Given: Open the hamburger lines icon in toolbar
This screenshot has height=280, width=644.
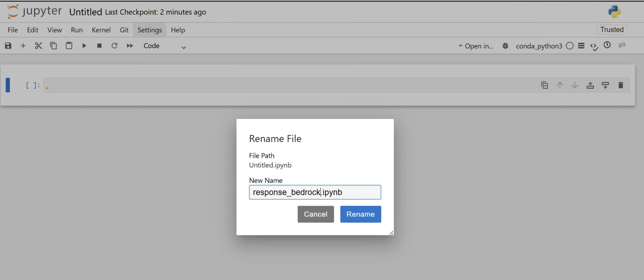Looking at the screenshot, I should pyautogui.click(x=581, y=46).
